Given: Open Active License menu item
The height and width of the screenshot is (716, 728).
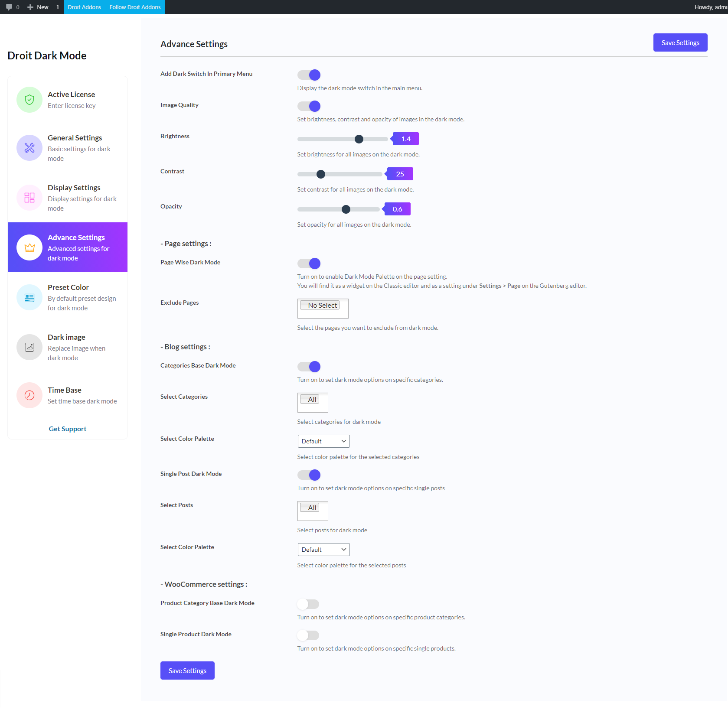Looking at the screenshot, I should point(68,100).
